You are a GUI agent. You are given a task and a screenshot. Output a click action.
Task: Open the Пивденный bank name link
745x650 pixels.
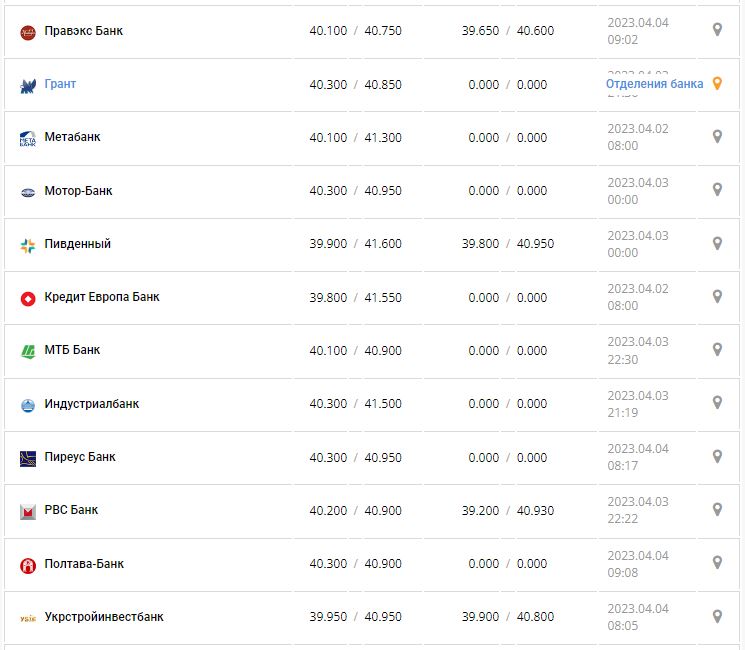(78, 244)
